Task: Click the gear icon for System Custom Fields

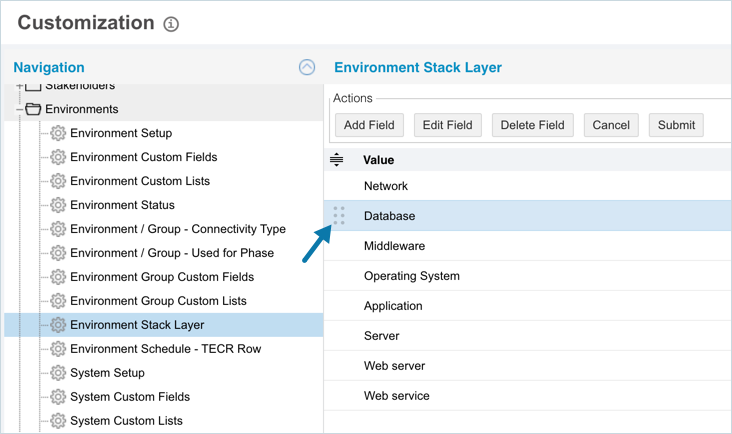Action: click(58, 397)
